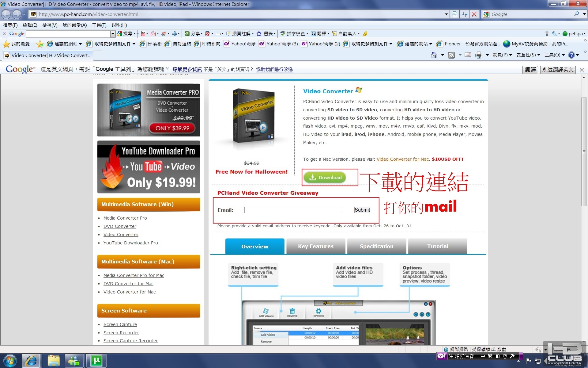Click the Compatibility View icon
This screenshot has width=588, height=368.
coord(455,14)
